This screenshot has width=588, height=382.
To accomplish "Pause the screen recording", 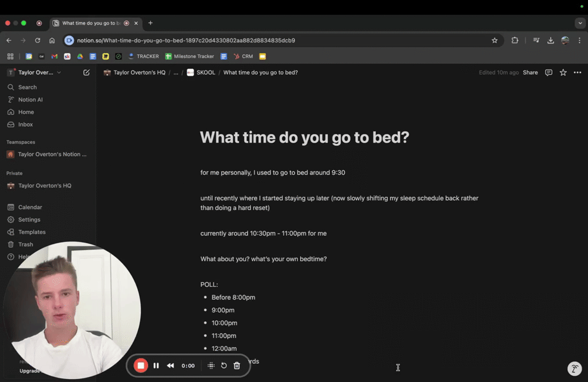I will 156,365.
